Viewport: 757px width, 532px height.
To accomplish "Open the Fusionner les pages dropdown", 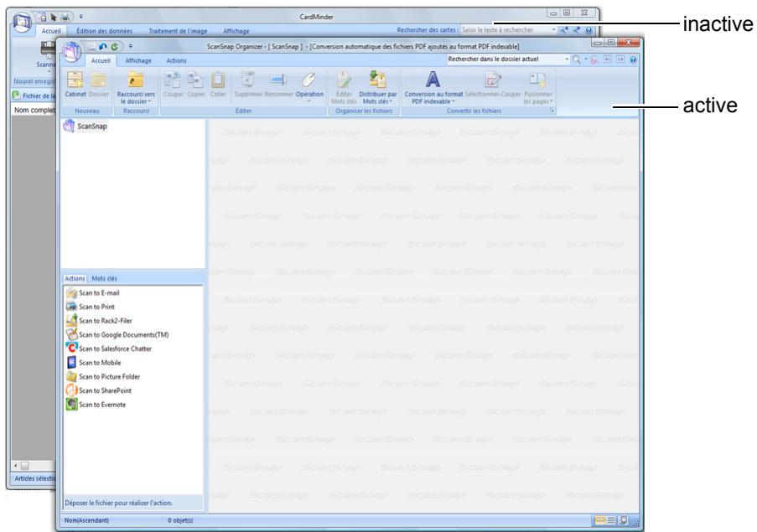I will (538, 98).
